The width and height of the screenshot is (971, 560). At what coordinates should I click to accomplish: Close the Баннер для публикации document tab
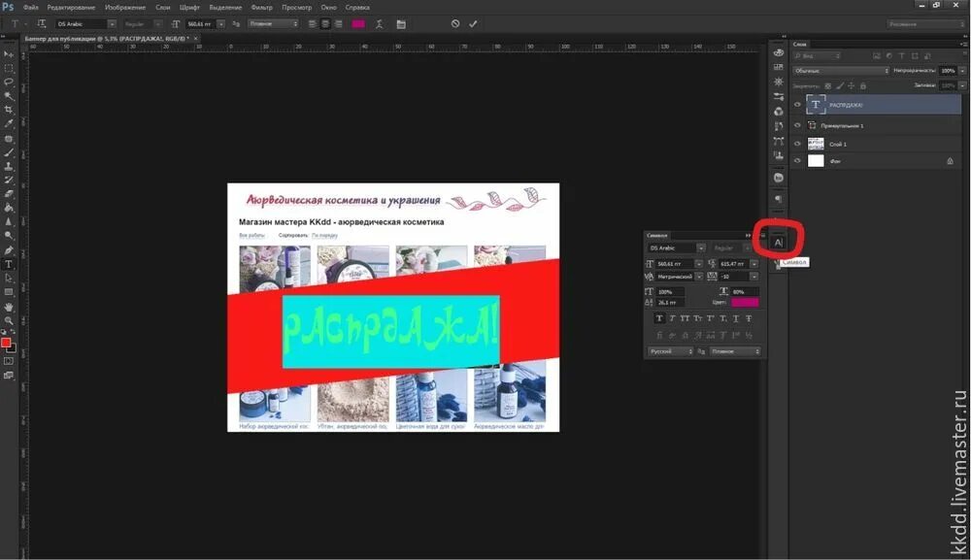[x=196, y=39]
